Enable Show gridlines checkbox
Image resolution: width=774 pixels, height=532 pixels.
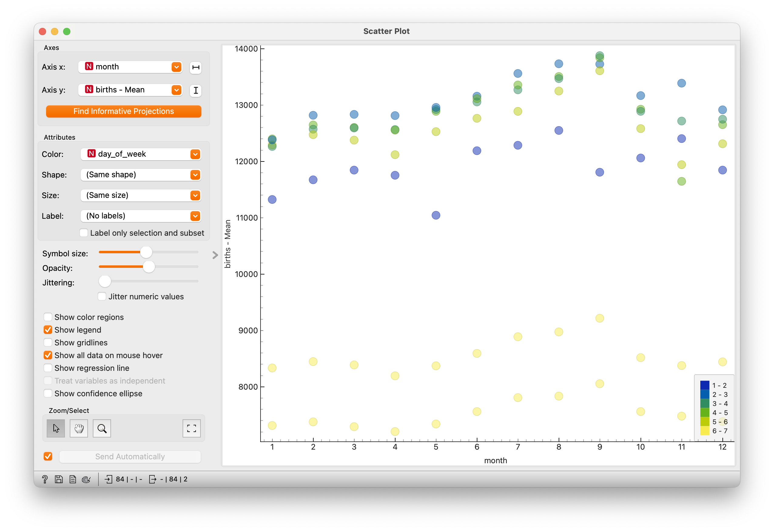pyautogui.click(x=48, y=343)
